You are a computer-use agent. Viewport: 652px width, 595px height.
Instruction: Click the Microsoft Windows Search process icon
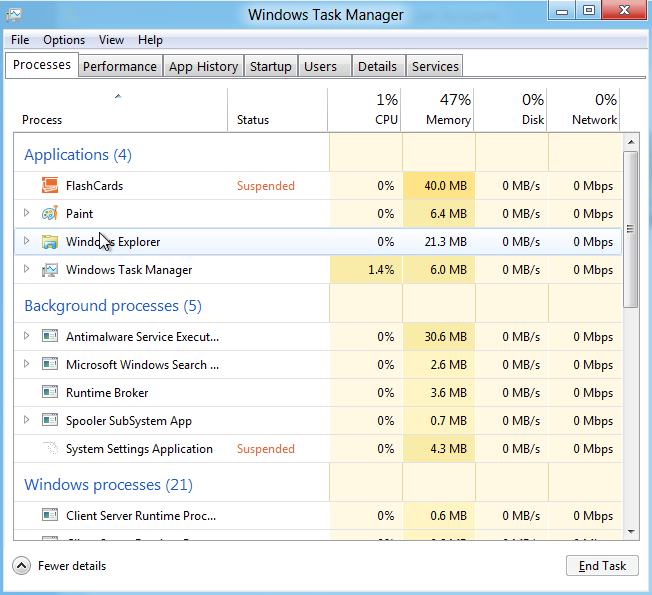click(50, 364)
